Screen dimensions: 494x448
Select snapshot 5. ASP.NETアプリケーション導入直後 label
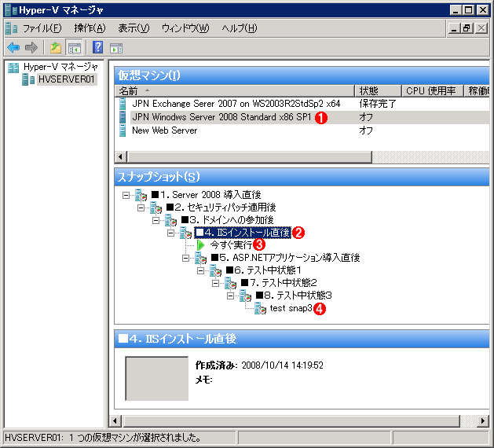pos(285,259)
